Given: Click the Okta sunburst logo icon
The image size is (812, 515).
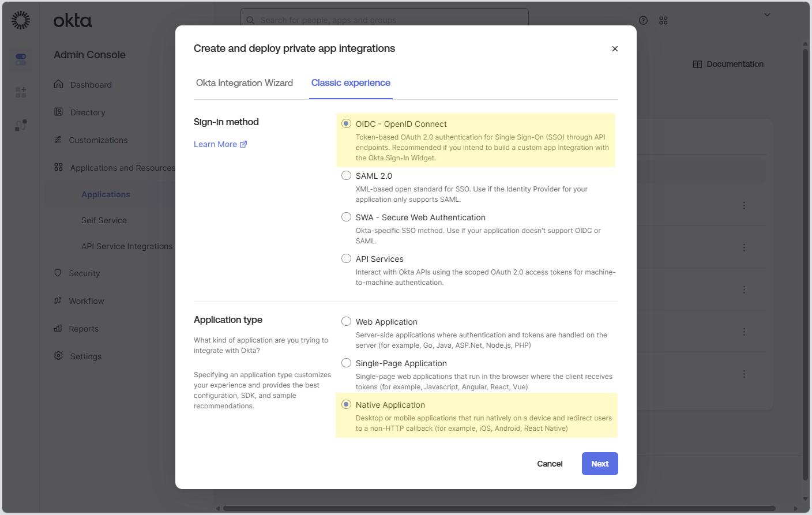Looking at the screenshot, I should click(x=21, y=20).
